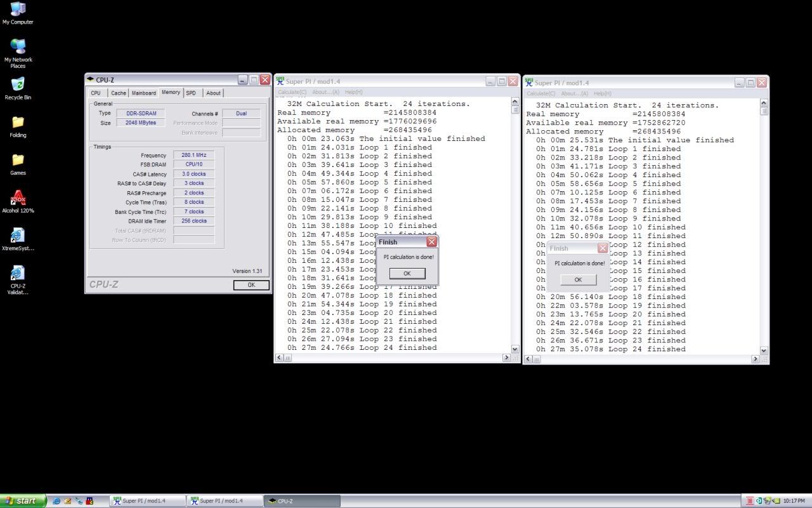Click 'Available real memory =1776029696' line

[357, 121]
